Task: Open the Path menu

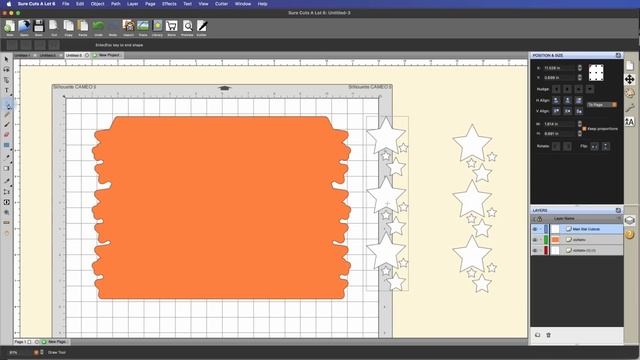Action: pyautogui.click(x=116, y=4)
